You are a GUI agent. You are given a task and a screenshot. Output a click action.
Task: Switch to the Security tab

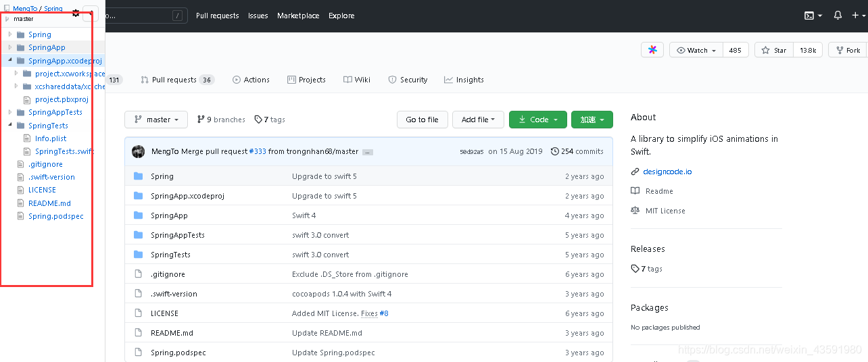pos(408,80)
